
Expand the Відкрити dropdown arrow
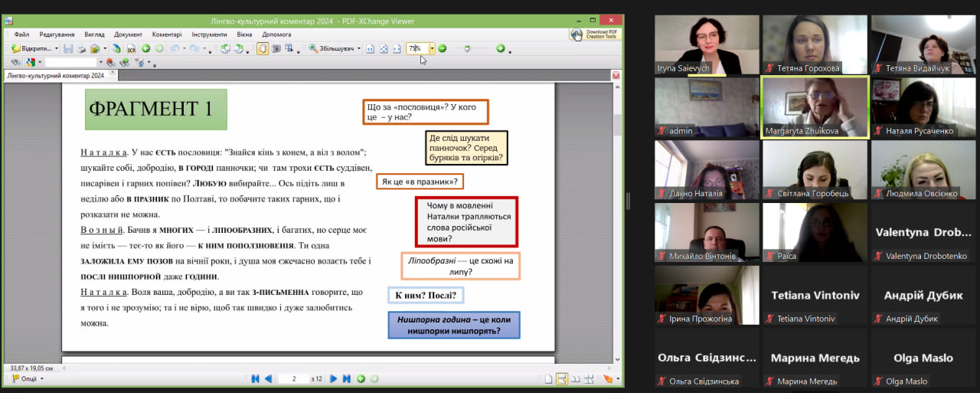coord(57,49)
